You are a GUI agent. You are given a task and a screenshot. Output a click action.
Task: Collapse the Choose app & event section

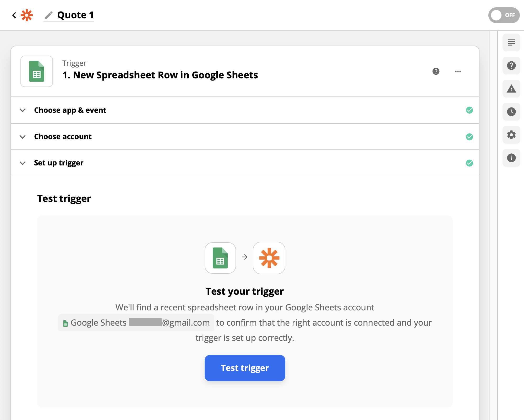point(23,110)
